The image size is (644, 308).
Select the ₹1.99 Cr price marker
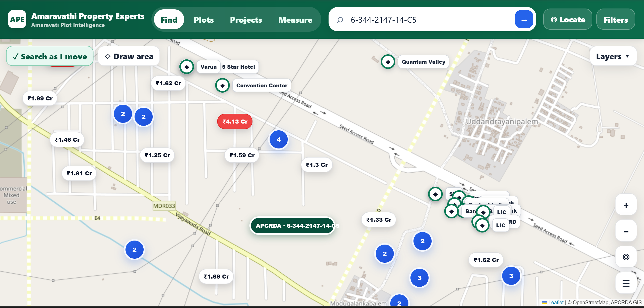tap(40, 98)
